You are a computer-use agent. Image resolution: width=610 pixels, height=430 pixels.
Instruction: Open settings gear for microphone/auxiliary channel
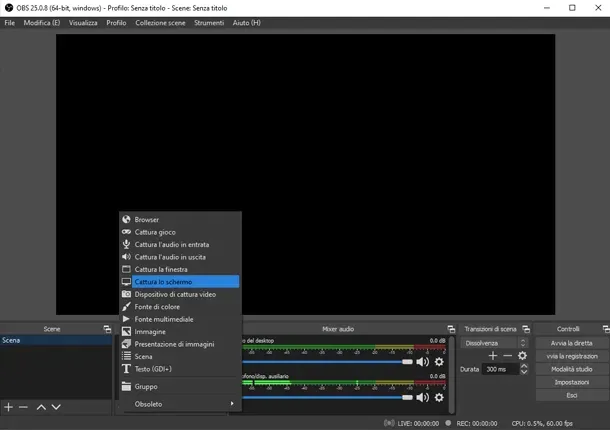[x=438, y=397]
